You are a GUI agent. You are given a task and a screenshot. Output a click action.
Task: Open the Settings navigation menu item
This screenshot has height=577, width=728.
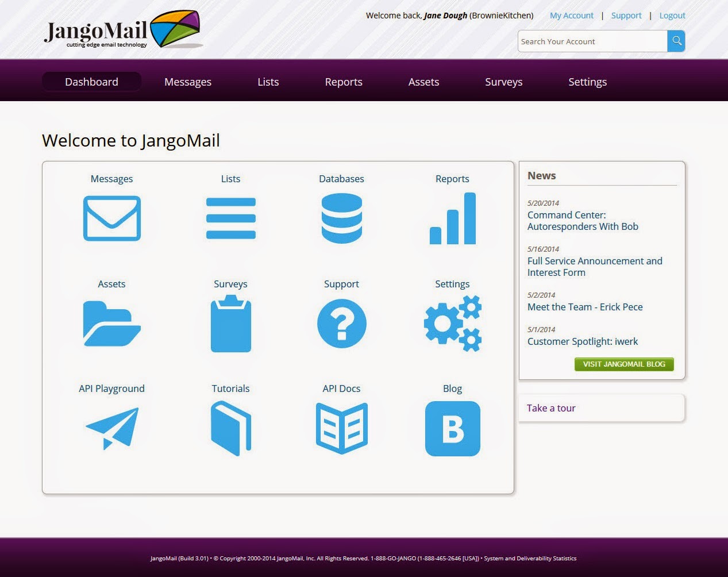[x=588, y=82]
